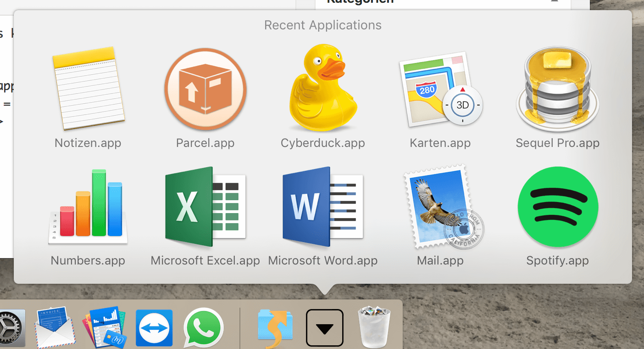Click the 'Sequel Pro.app' label

(558, 143)
